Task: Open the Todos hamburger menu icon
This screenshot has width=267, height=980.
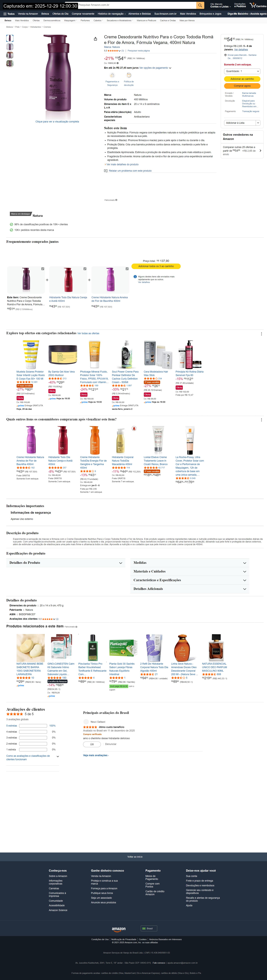Action: pyautogui.click(x=5, y=14)
